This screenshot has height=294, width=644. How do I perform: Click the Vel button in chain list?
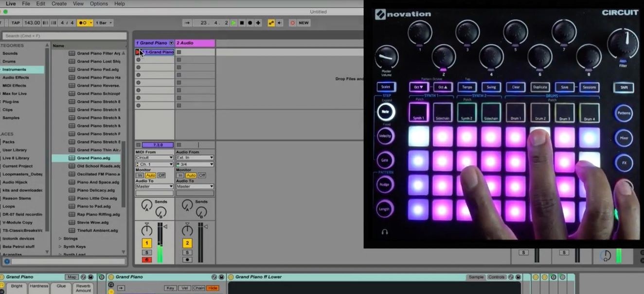click(185, 288)
